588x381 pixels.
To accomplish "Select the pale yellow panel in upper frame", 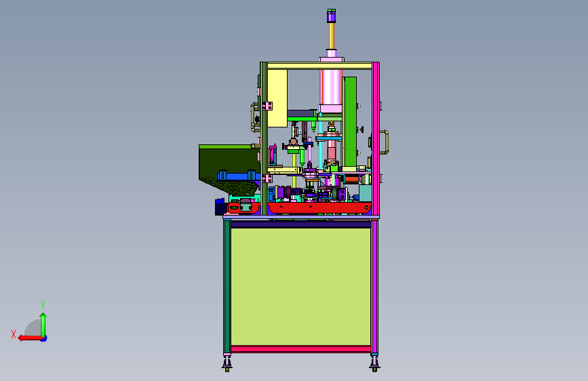I will tap(277, 98).
